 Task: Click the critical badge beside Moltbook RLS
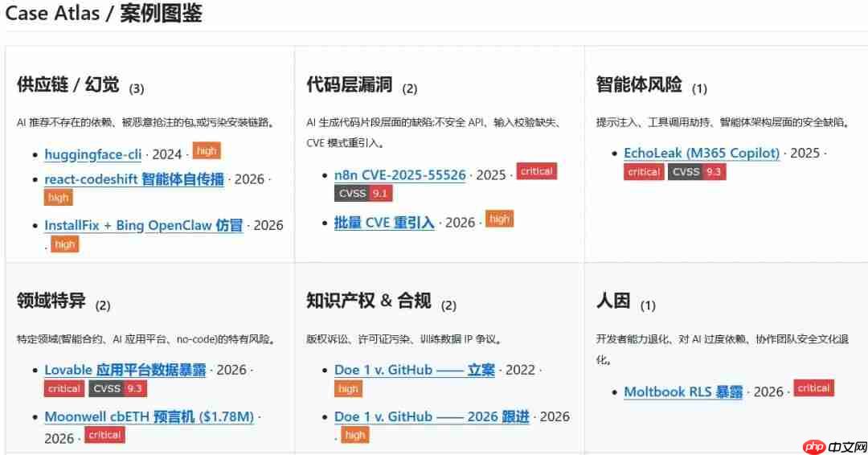point(813,388)
